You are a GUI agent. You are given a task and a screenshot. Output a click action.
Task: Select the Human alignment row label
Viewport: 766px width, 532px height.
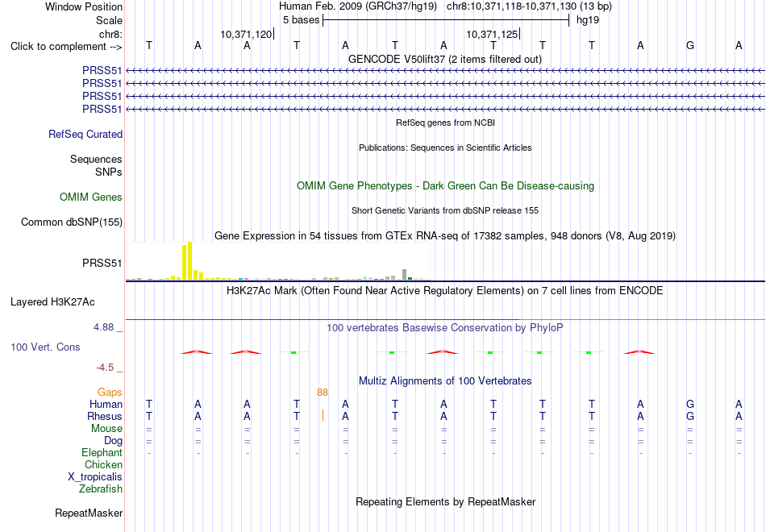(x=106, y=404)
